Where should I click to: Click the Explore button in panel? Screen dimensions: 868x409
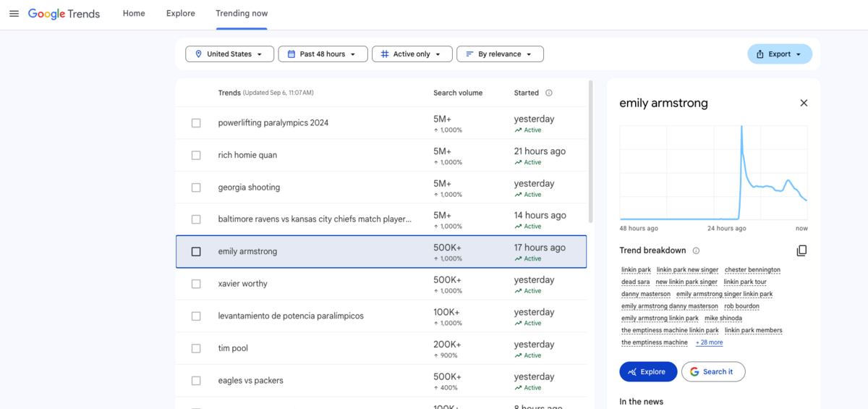coord(648,371)
